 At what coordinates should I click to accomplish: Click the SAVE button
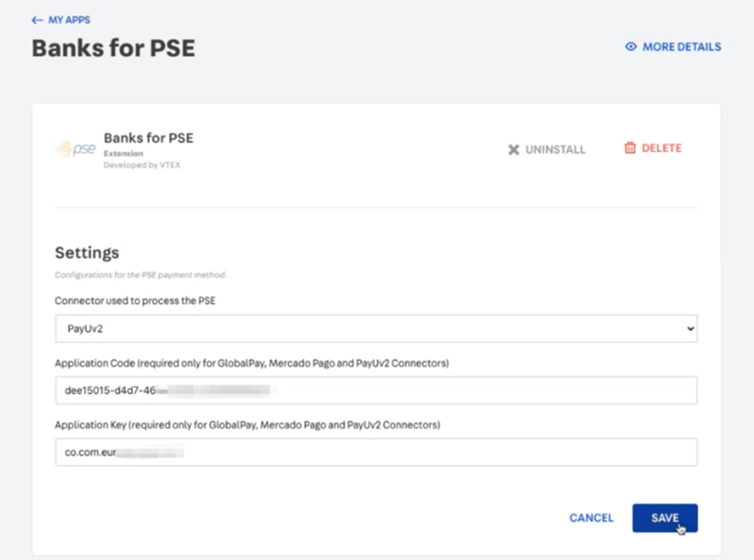665,518
